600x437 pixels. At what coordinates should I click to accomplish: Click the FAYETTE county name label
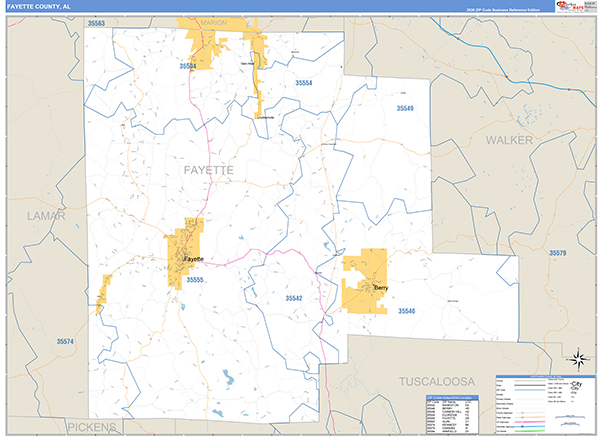click(x=209, y=170)
